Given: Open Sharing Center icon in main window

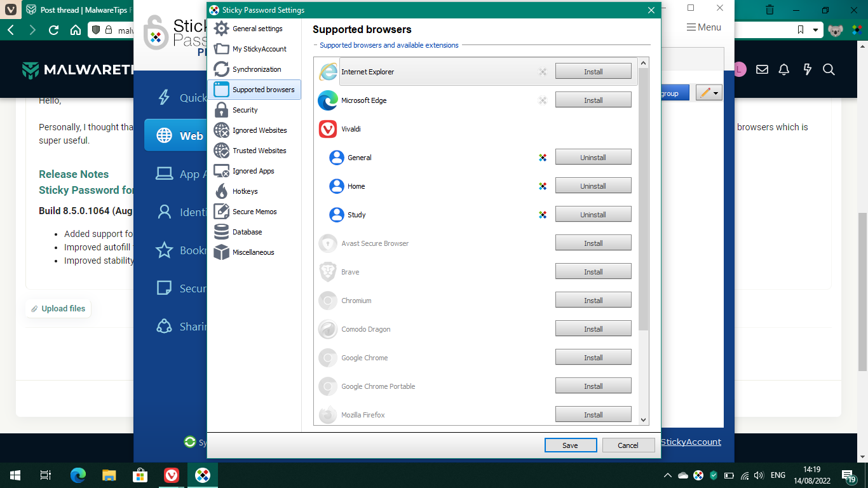Looking at the screenshot, I should [164, 326].
